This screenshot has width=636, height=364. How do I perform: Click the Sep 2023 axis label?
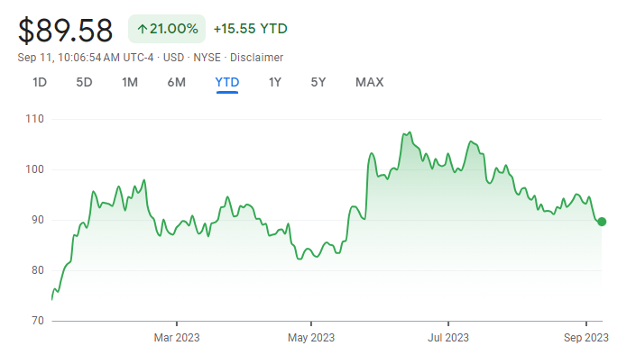[586, 338]
